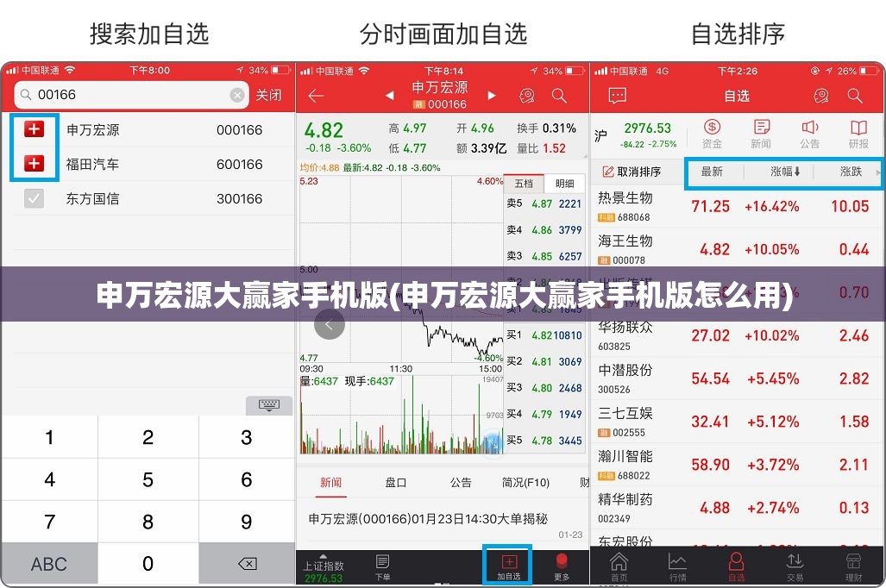This screenshot has height=588, width=886.
Task: Open search magnifier in quote screen header
Action: click(x=559, y=96)
